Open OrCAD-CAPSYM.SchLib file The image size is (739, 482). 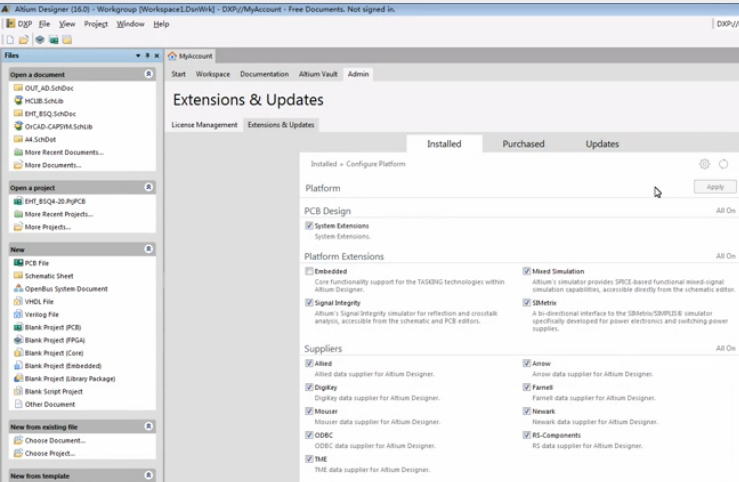(58, 126)
